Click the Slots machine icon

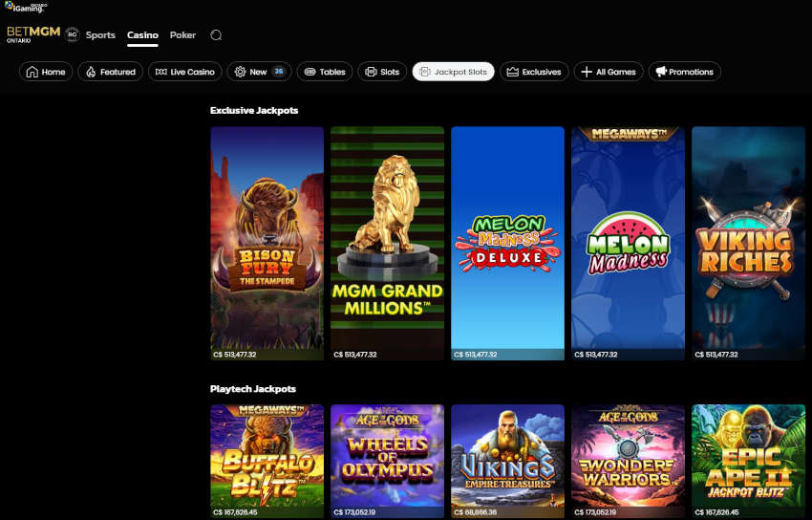(x=371, y=72)
